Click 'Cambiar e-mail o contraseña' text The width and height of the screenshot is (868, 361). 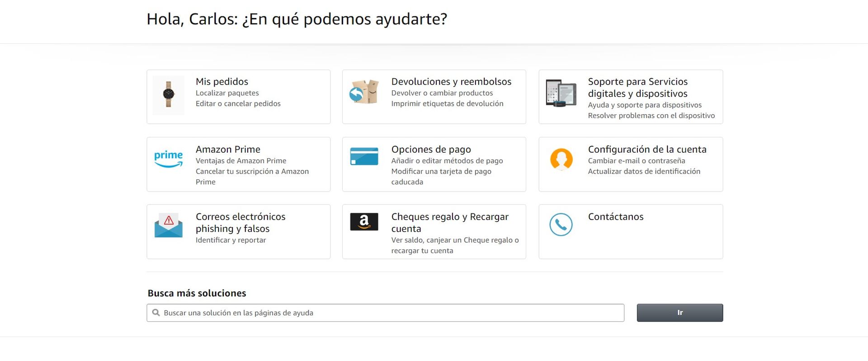(637, 161)
